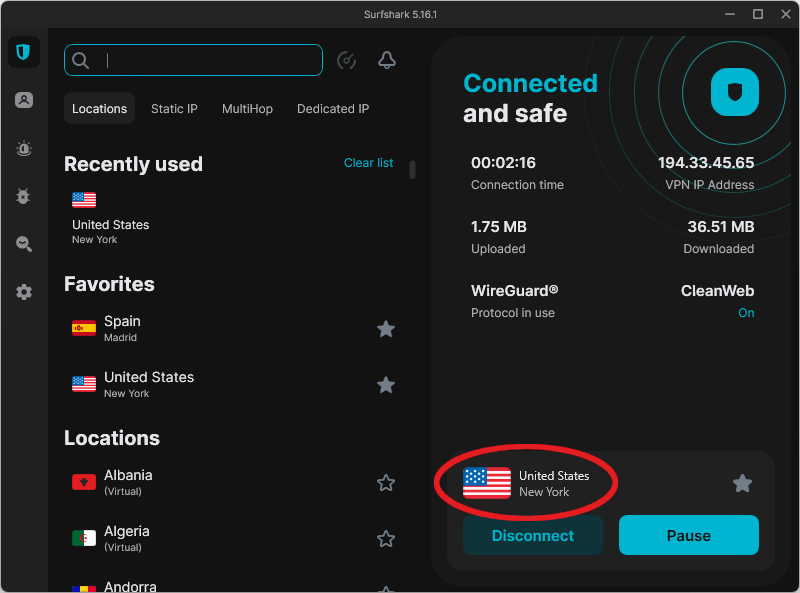
Task: Click the Pause button
Action: (x=689, y=535)
